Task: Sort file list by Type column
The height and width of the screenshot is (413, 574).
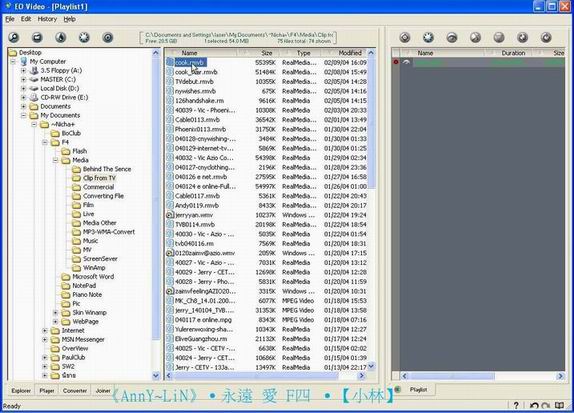Action: pos(303,53)
